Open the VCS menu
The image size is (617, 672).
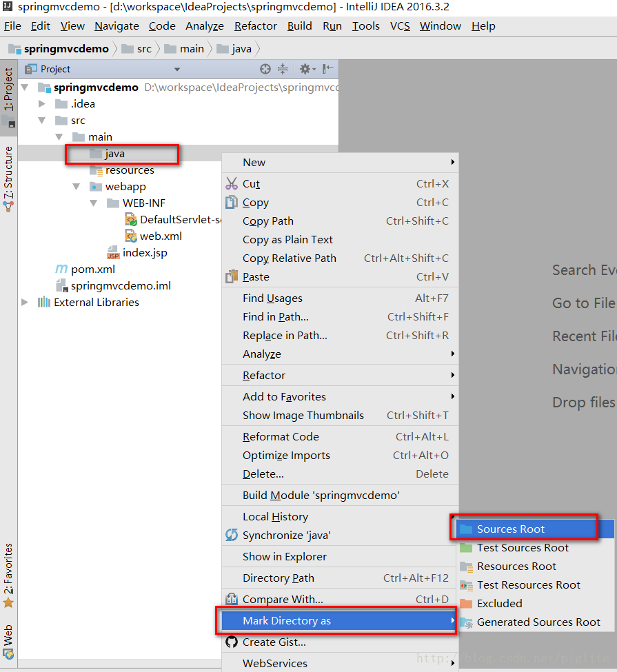(400, 26)
